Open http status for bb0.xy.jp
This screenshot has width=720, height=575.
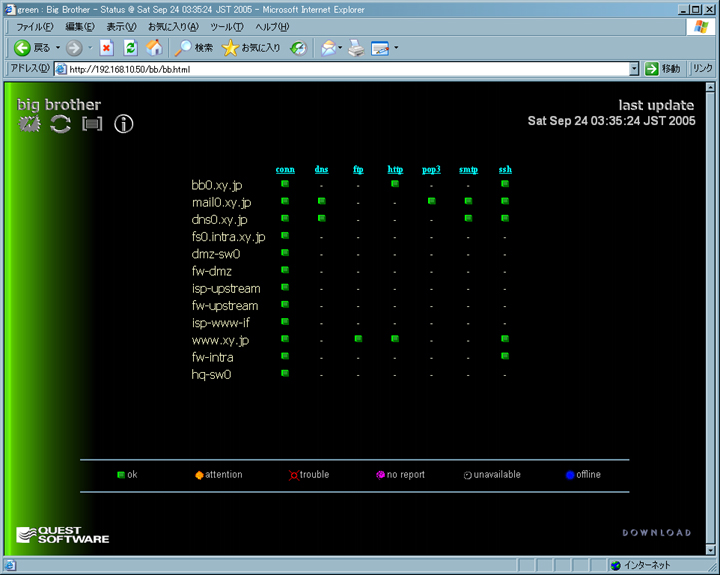(x=395, y=184)
